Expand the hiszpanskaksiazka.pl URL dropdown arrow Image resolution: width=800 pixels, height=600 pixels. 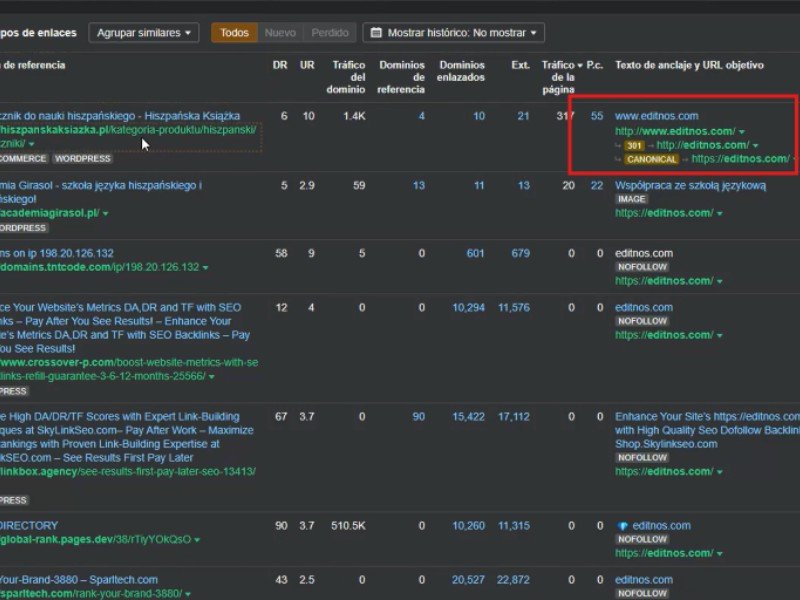pyautogui.click(x=32, y=144)
